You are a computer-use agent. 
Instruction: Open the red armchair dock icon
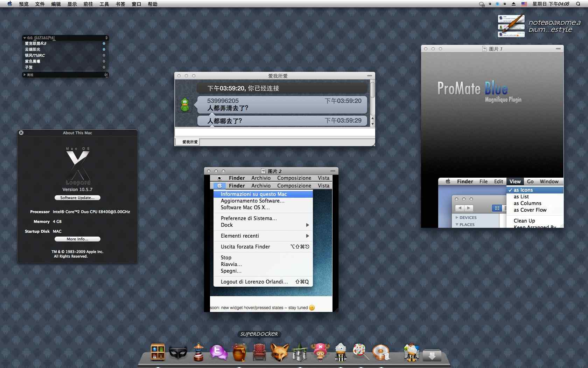click(x=259, y=352)
